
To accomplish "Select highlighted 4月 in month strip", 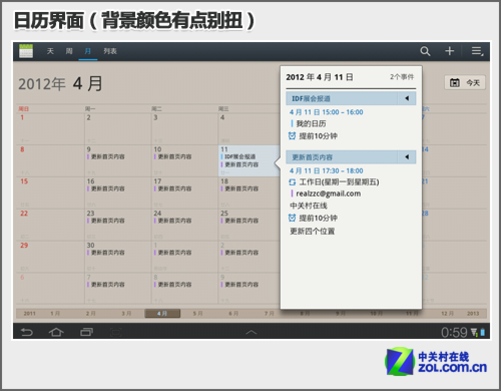I will tap(162, 313).
